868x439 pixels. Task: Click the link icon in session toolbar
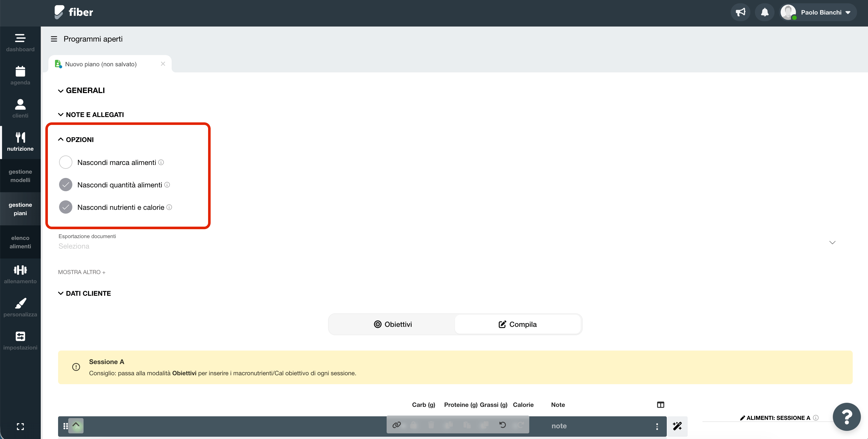397,425
